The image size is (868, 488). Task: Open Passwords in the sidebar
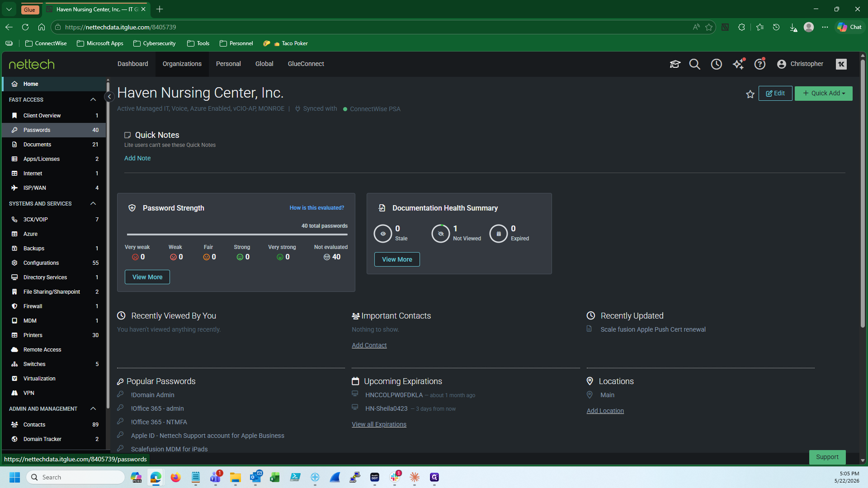[x=54, y=130]
